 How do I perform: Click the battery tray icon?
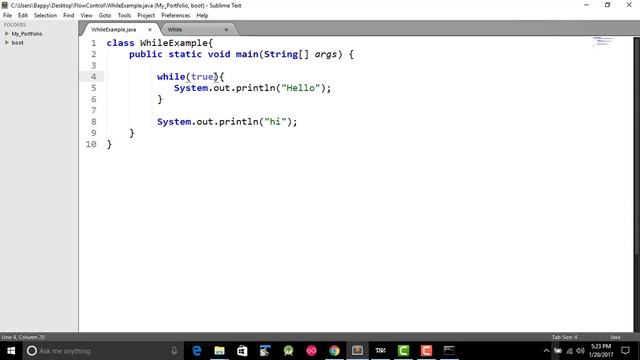click(558, 351)
